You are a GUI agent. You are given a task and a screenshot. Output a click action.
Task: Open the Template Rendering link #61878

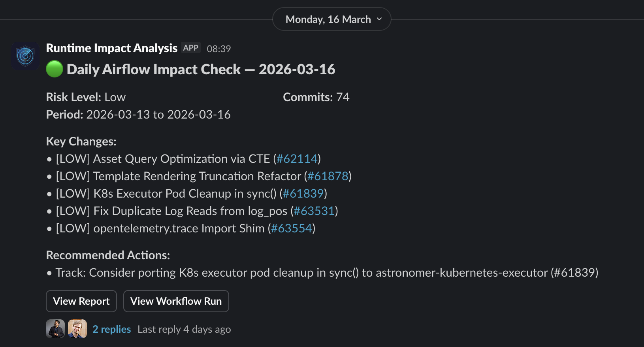(x=328, y=176)
